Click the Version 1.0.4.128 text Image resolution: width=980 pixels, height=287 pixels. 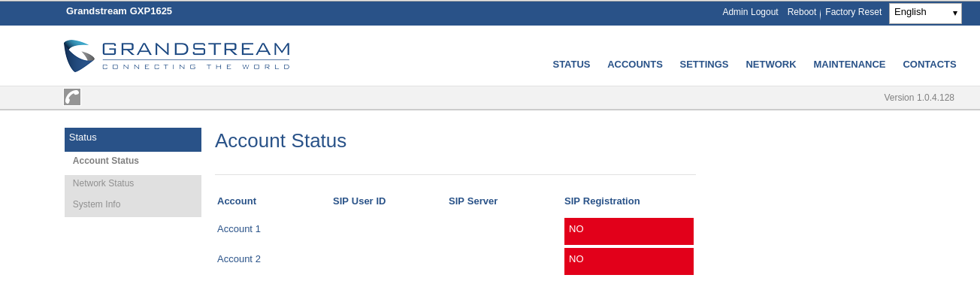[919, 98]
